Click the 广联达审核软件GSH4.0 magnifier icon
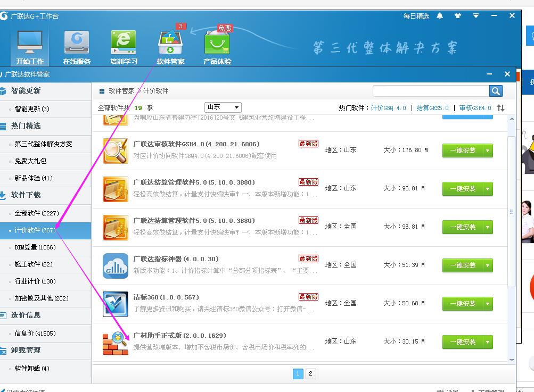 (x=116, y=151)
